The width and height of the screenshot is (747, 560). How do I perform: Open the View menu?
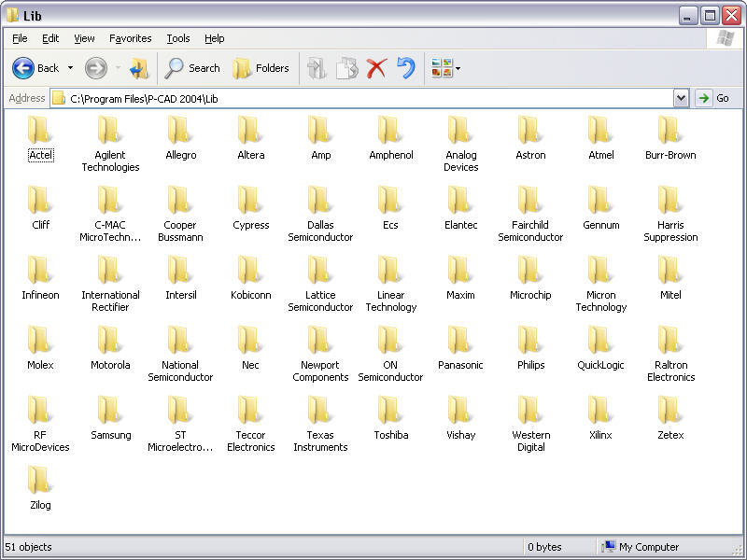[x=84, y=38]
